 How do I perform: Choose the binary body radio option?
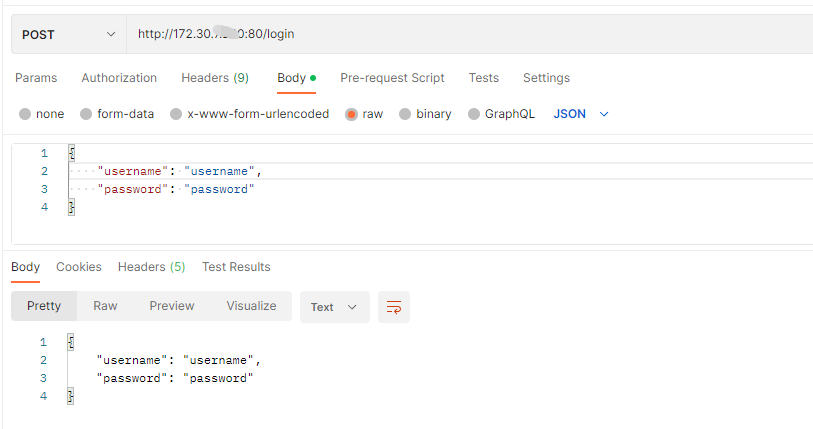point(405,114)
